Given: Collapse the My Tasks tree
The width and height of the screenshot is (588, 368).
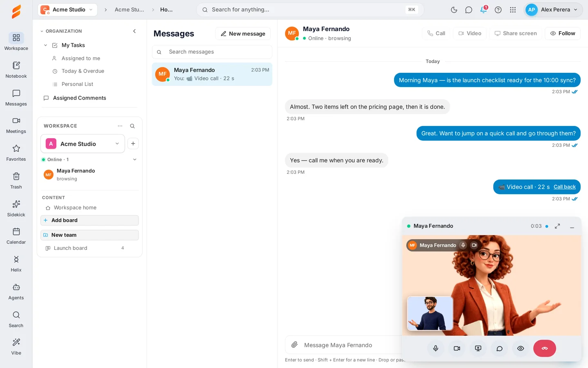Looking at the screenshot, I should [45, 45].
